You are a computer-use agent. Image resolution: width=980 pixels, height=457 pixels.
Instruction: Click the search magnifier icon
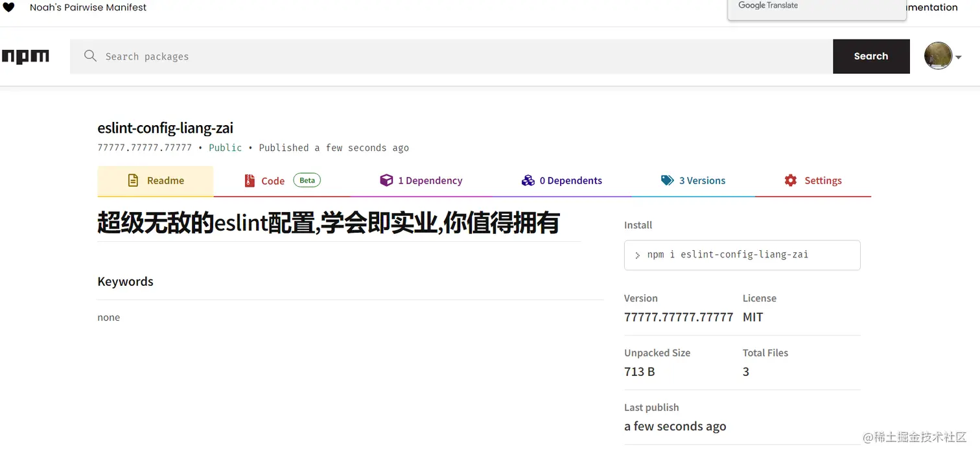coord(90,56)
